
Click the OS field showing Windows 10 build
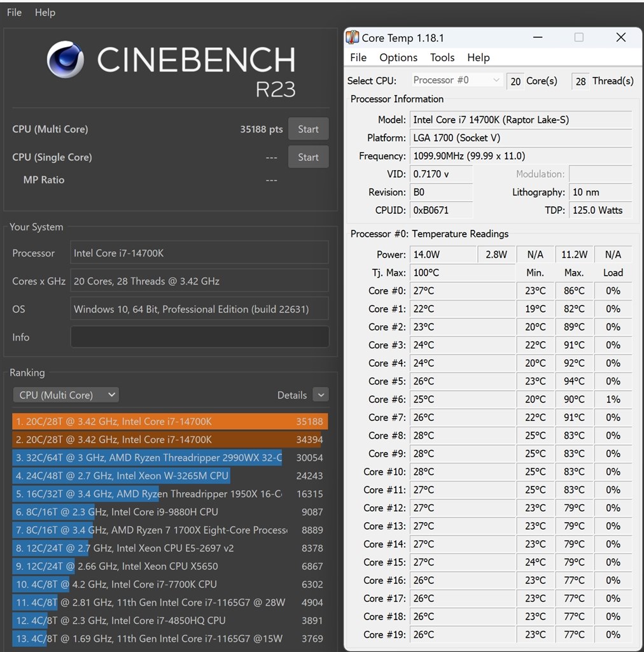(199, 309)
